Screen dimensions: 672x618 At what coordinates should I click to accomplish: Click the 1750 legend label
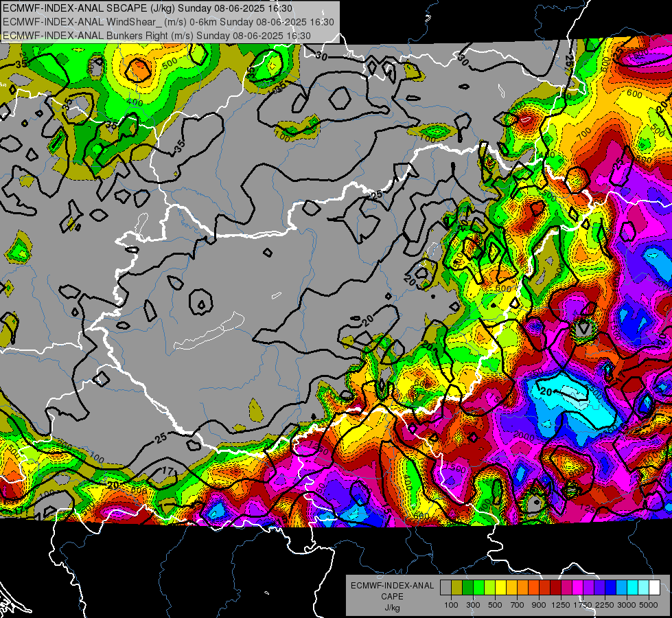coord(583,605)
